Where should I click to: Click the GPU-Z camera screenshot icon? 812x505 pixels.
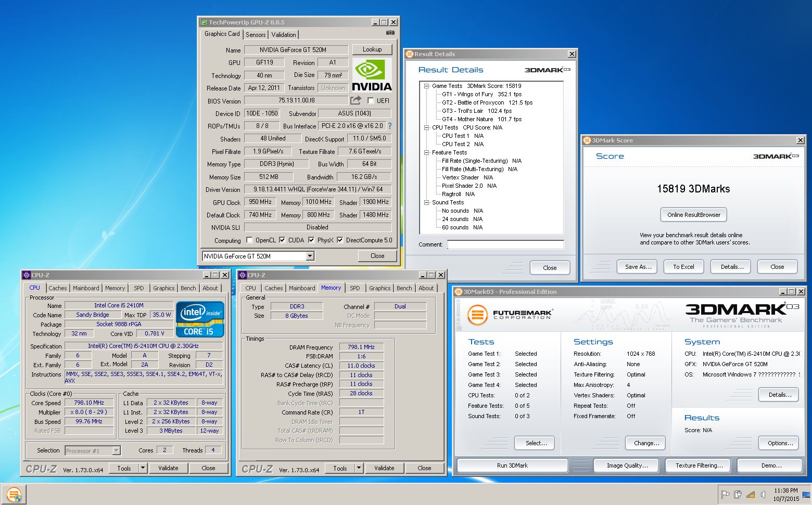[x=390, y=33]
